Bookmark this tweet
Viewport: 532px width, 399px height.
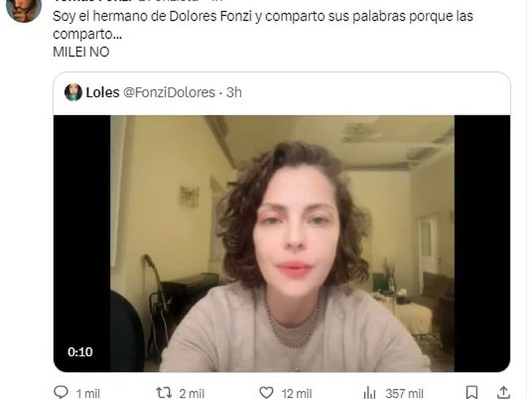472,392
